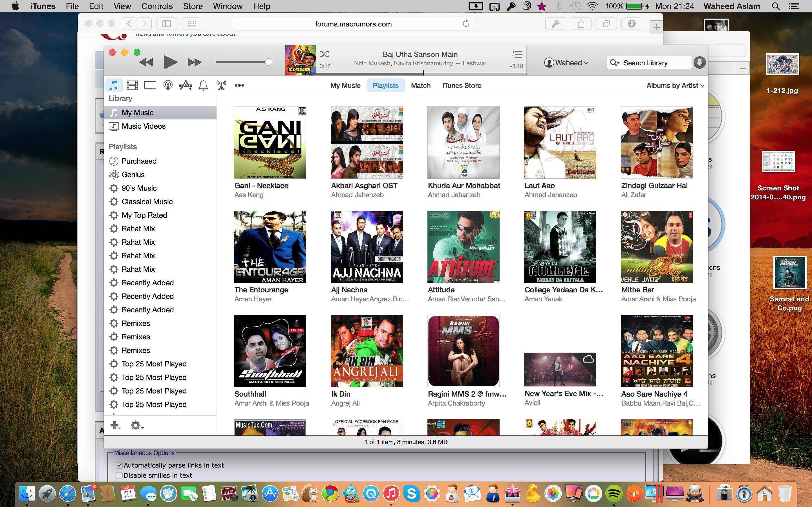Select the Purchased playlist
This screenshot has height=507, width=812.
(x=139, y=161)
